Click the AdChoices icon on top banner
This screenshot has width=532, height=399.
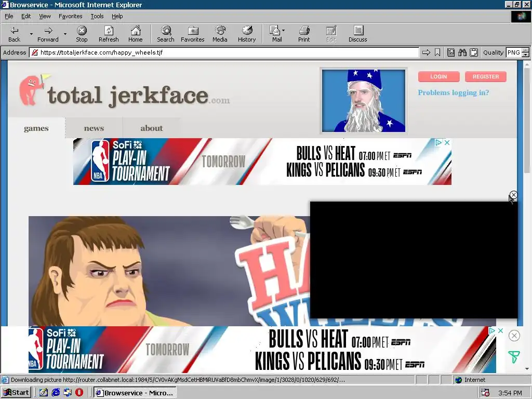tap(438, 142)
